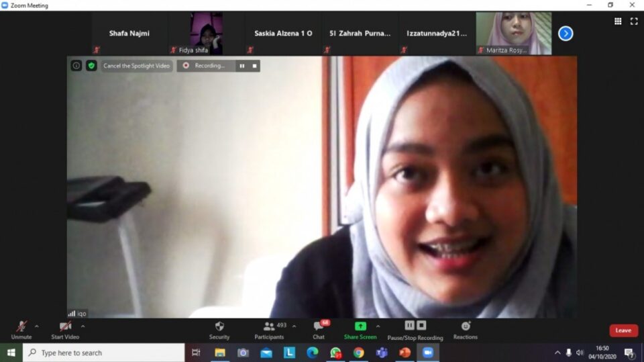Open the Mail app on the taskbar
The height and width of the screenshot is (362, 644).
tap(266, 353)
